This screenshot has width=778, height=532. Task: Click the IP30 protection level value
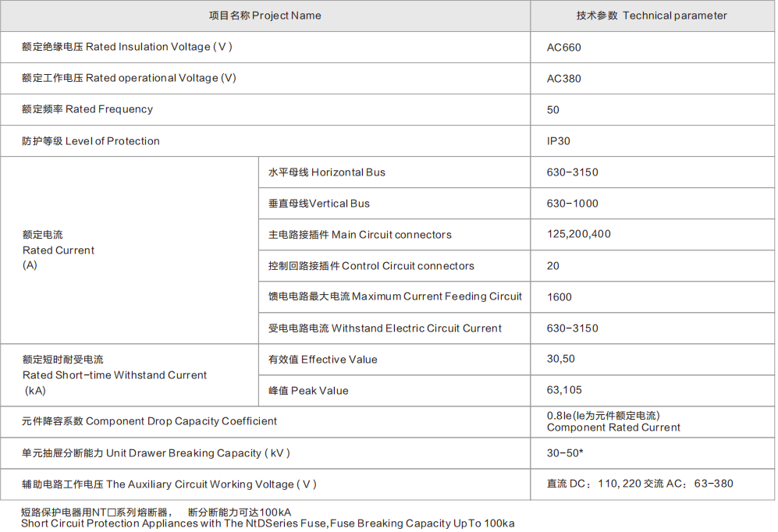point(559,141)
